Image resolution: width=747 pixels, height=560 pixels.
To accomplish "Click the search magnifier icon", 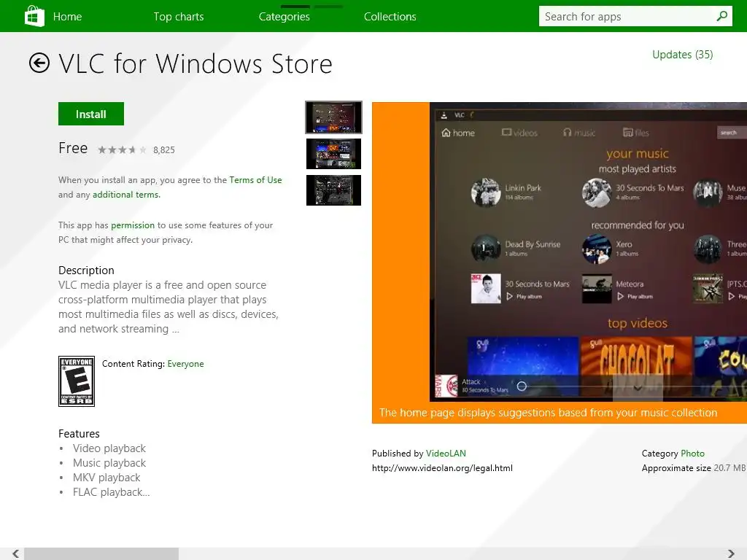I will point(721,16).
